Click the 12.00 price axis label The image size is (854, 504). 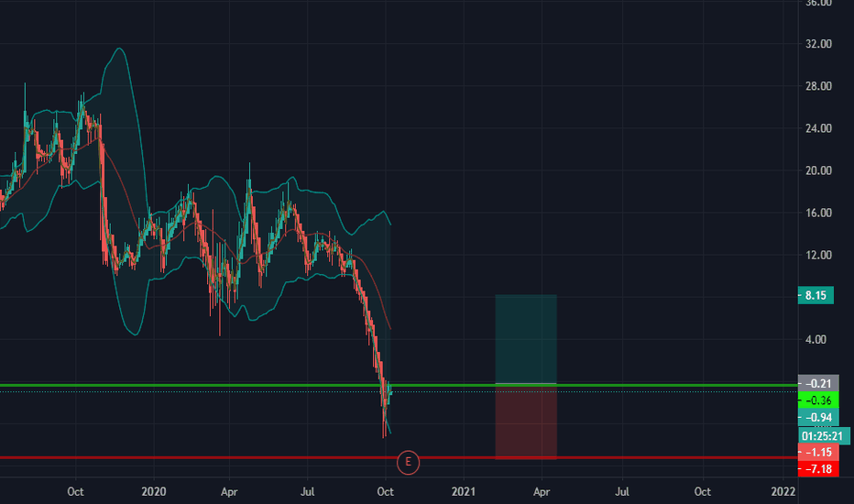click(x=818, y=255)
